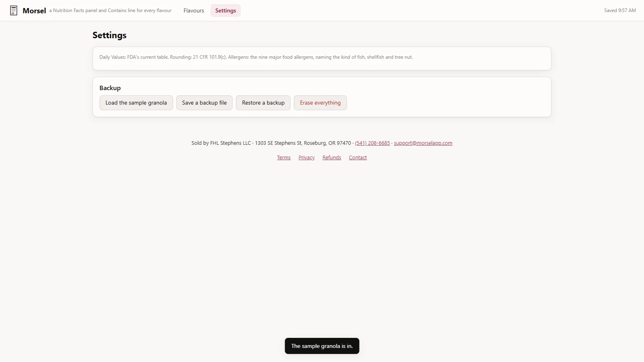Click the Backup section heading
The height and width of the screenshot is (362, 644).
pyautogui.click(x=110, y=88)
